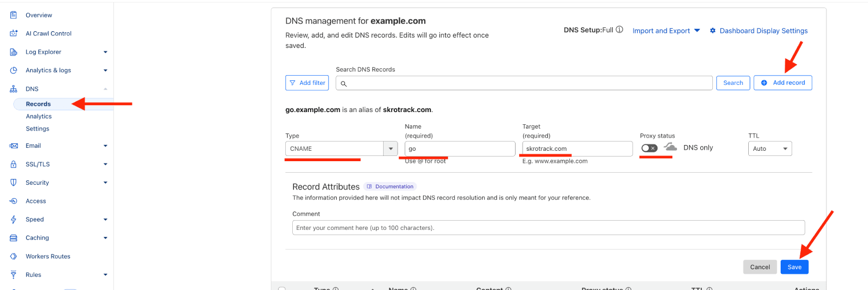Click the AI Crawl Control sidebar icon
Screen dimensions: 868x290
(x=13, y=34)
